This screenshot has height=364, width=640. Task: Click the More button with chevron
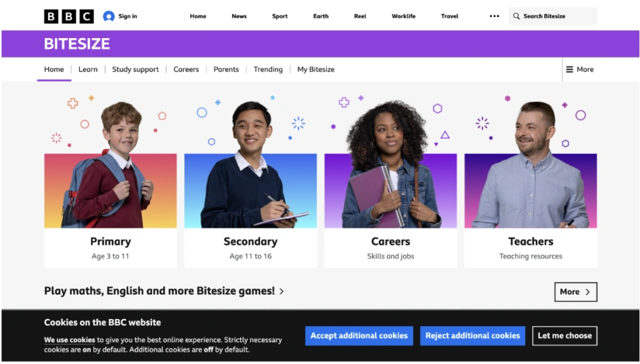[576, 292]
